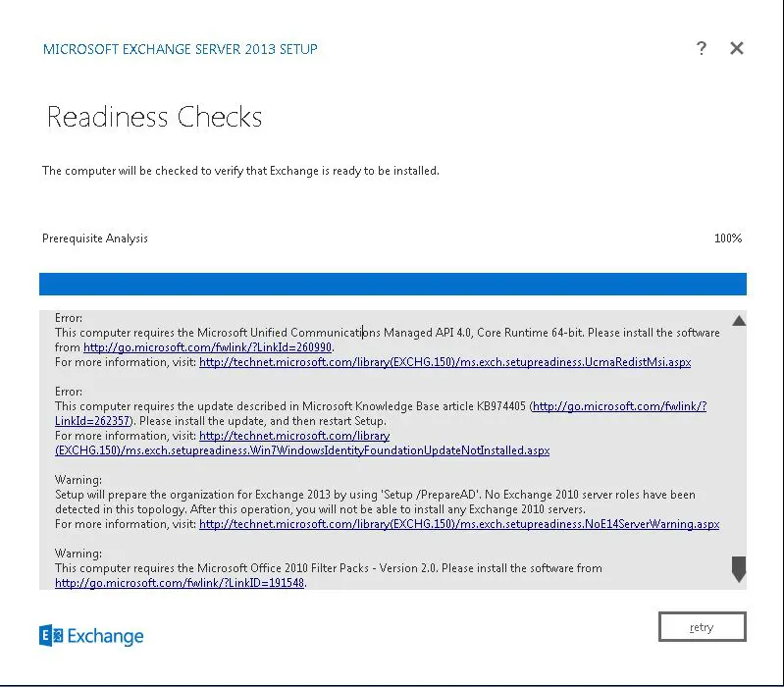
Task: Open the help question mark icon
Action: pos(702,48)
